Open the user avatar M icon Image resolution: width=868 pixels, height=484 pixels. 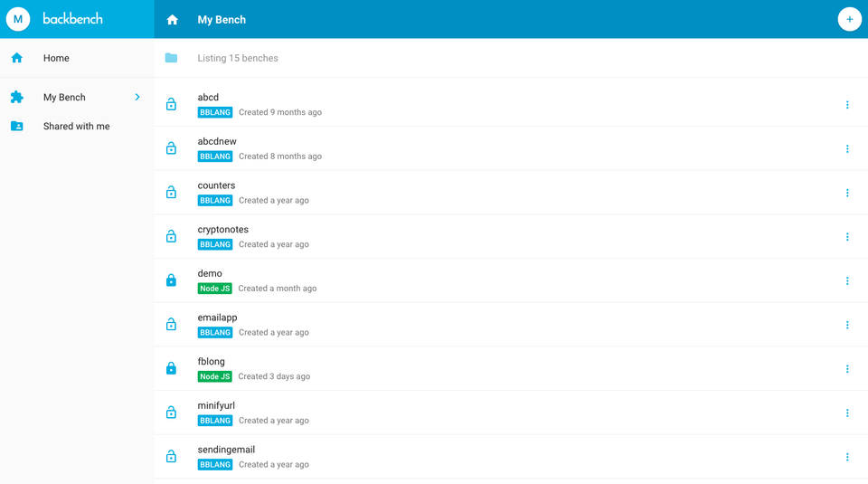point(18,19)
